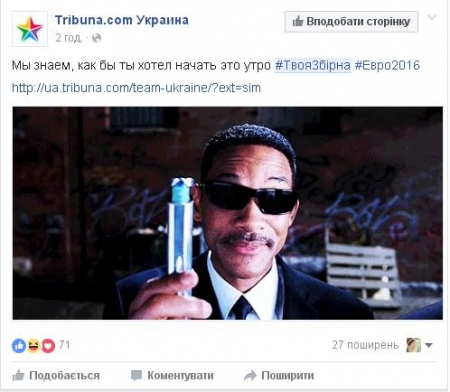The height and width of the screenshot is (392, 450).
Task: Open the dropdown arrow next to profile avatar
Action: point(429,345)
